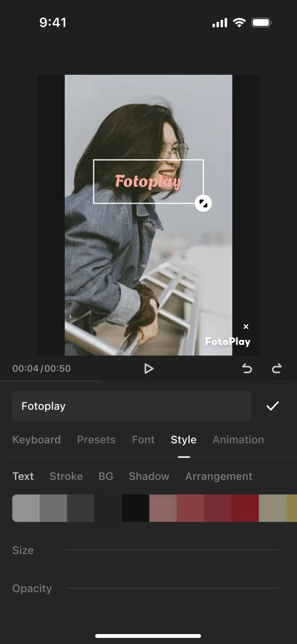Click the Size slider track
Screen dimensions: 297x644
pos(172,550)
